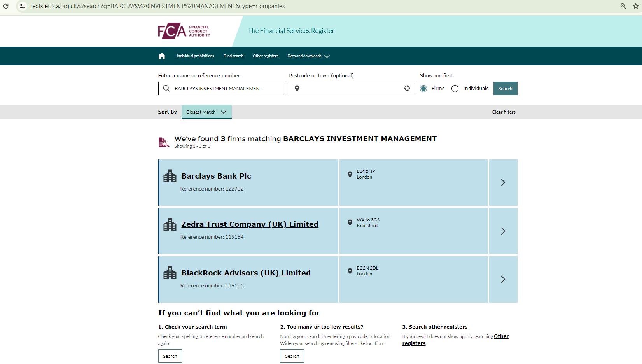Open Zedra Trust Company row chevron
642x364 pixels.
click(x=503, y=231)
